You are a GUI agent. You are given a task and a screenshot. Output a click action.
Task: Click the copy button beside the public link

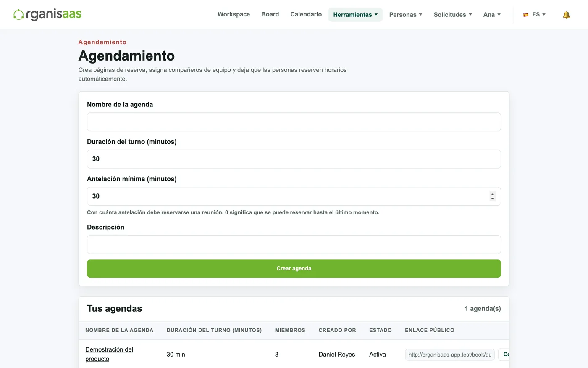pos(504,355)
